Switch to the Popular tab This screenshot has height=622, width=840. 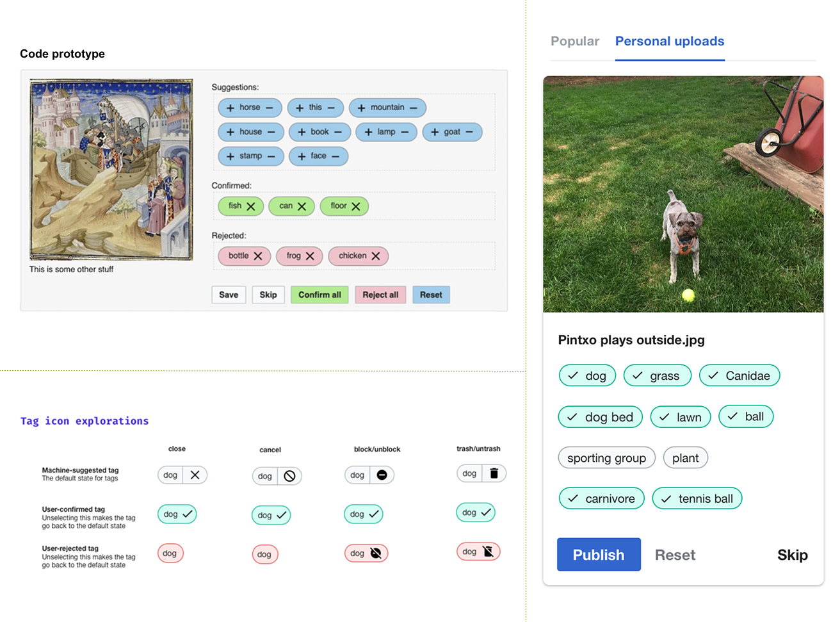(575, 41)
